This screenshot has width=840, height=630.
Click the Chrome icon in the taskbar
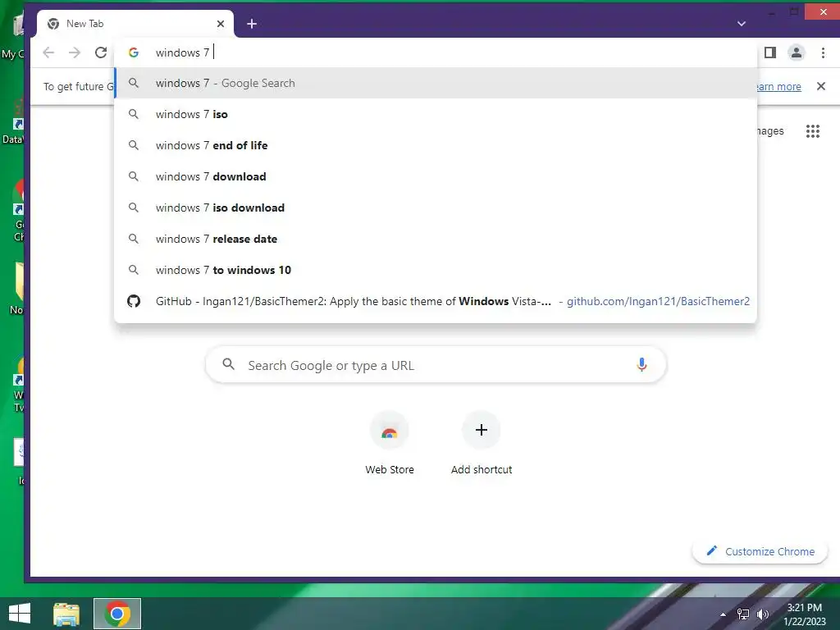(117, 614)
